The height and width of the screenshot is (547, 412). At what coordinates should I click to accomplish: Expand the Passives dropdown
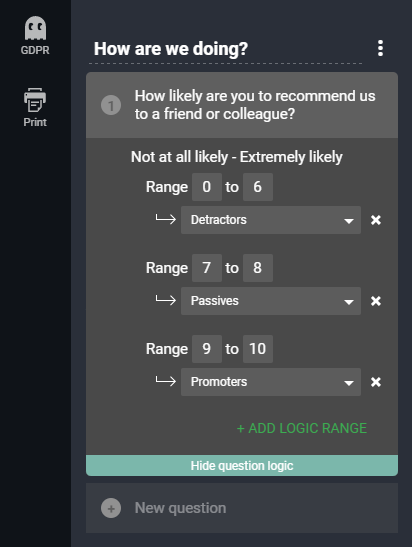coord(271,301)
